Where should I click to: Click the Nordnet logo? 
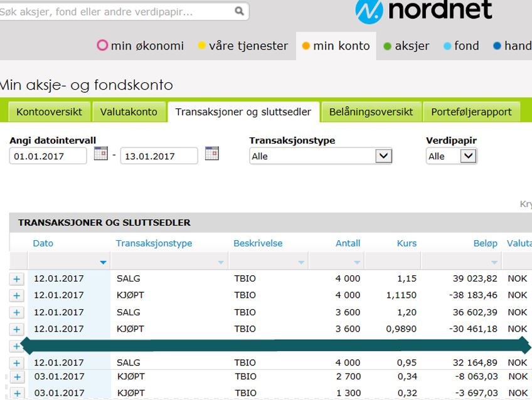tap(423, 11)
